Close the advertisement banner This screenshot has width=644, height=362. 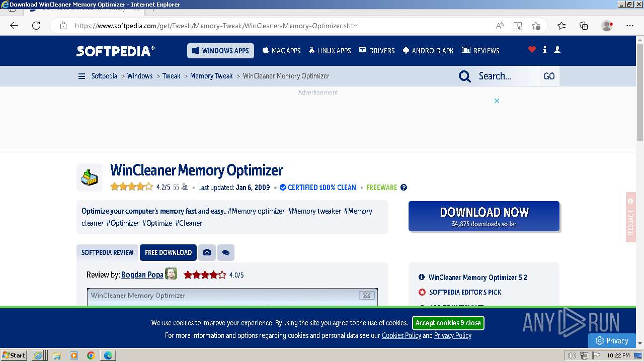(x=497, y=101)
